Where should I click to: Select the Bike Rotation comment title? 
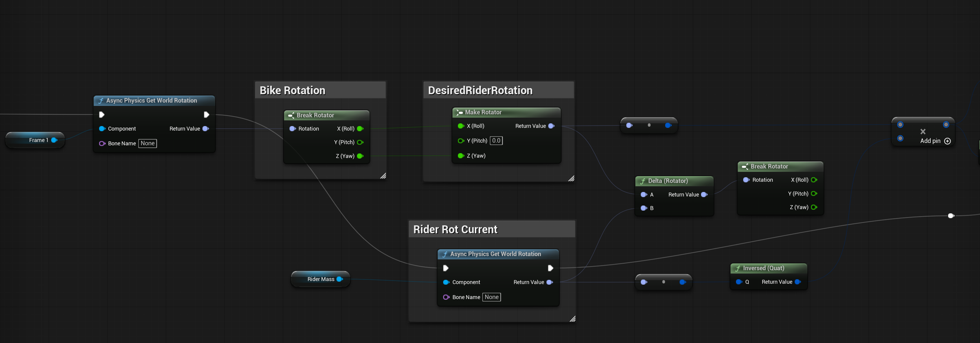pos(292,90)
